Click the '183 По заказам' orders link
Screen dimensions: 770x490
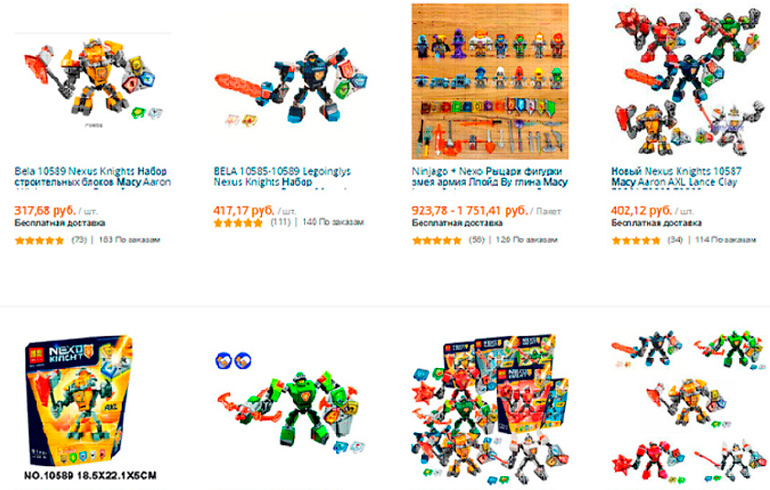130,240
